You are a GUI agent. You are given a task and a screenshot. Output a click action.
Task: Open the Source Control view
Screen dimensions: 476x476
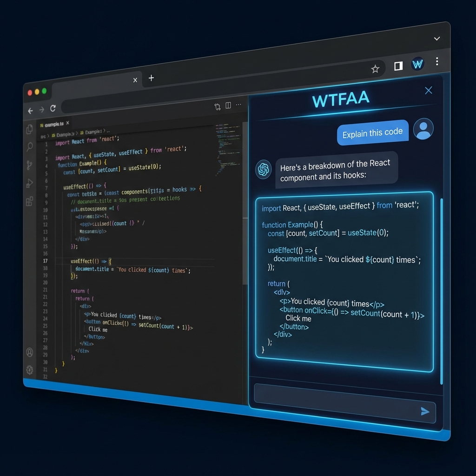[29, 165]
